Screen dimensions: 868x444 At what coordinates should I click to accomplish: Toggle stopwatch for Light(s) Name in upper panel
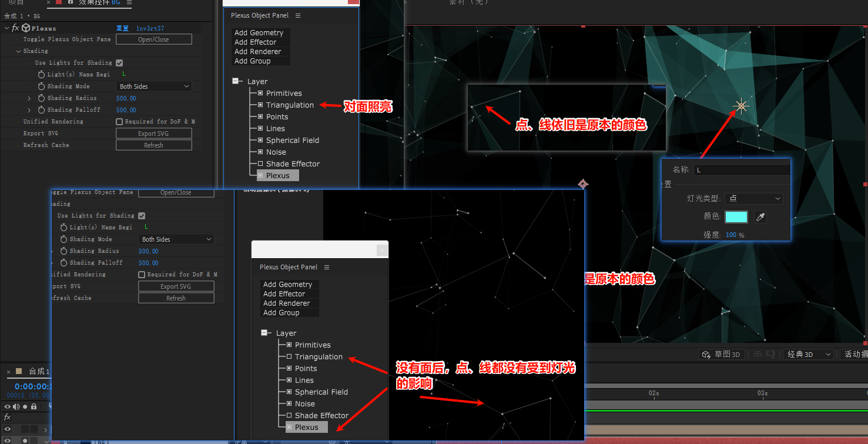[41, 75]
